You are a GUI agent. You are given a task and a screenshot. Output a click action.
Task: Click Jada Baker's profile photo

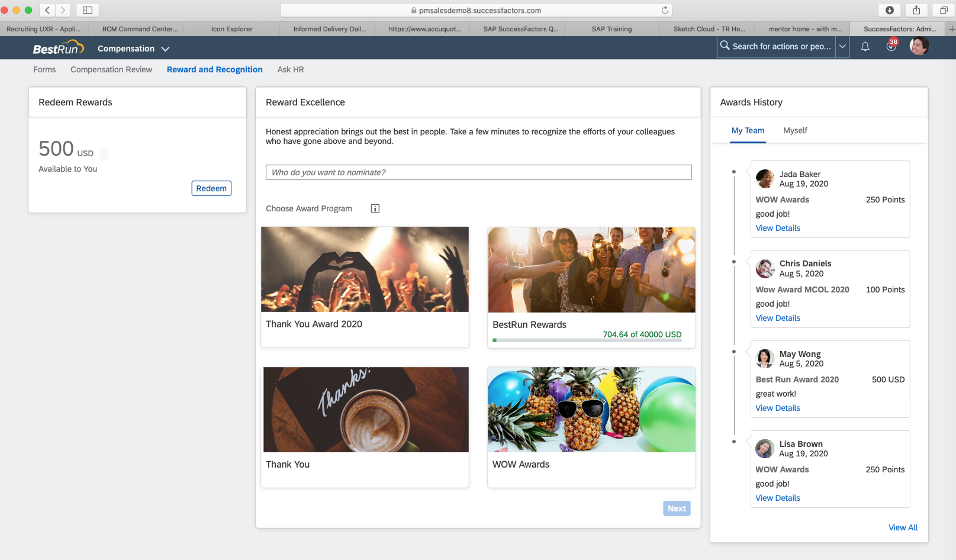pyautogui.click(x=765, y=179)
